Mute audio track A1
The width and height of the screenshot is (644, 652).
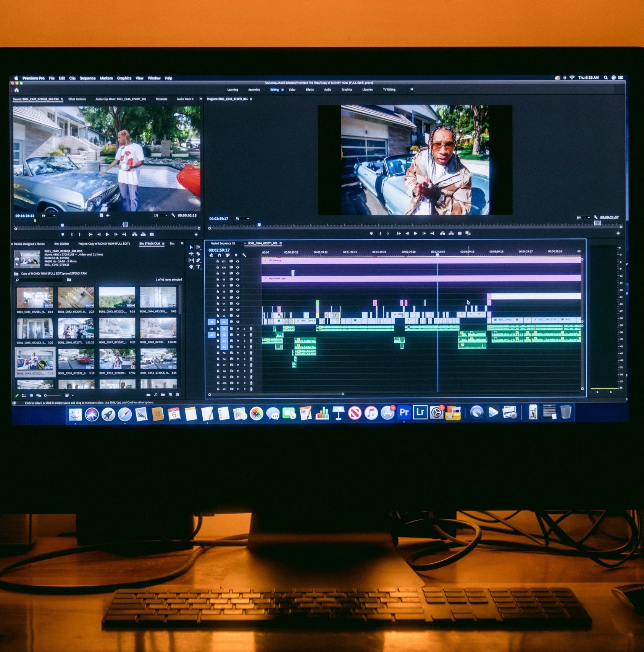[x=238, y=328]
